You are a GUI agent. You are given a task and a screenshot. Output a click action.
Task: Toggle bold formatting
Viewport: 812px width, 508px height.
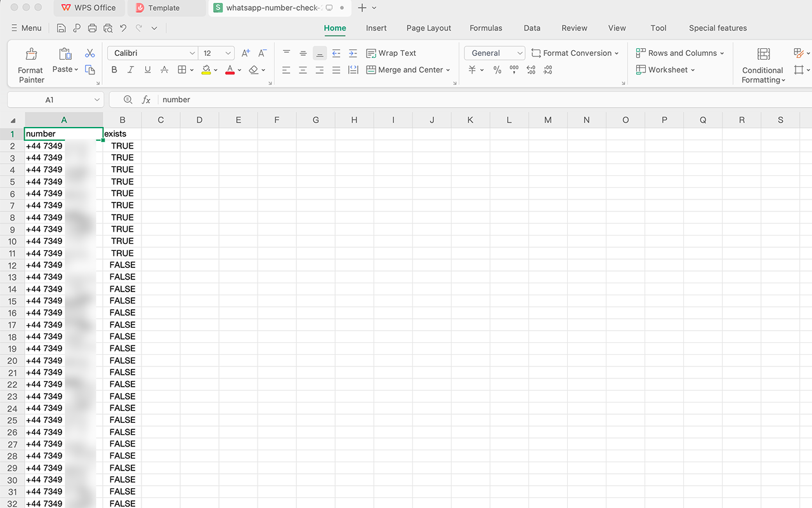pyautogui.click(x=114, y=70)
